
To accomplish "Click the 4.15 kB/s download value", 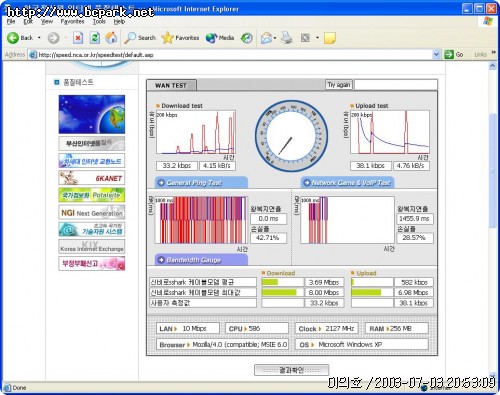I will 217,166.
